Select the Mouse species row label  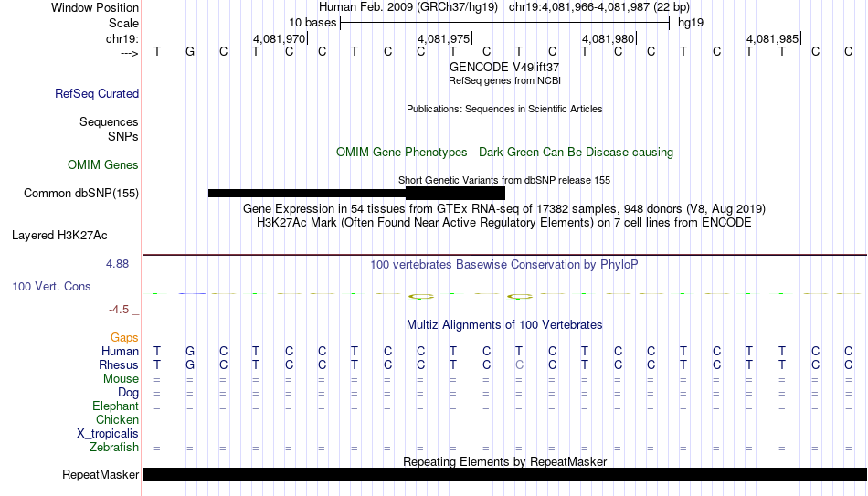(122, 379)
